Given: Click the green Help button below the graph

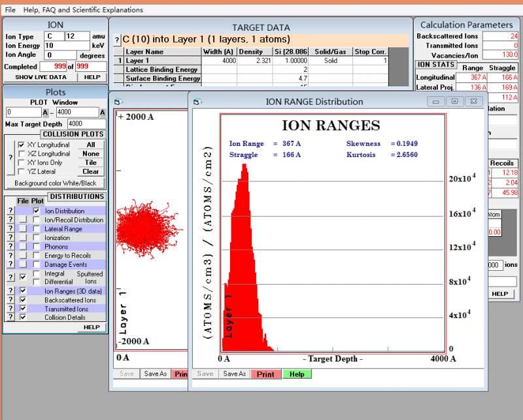Looking at the screenshot, I should point(297,374).
